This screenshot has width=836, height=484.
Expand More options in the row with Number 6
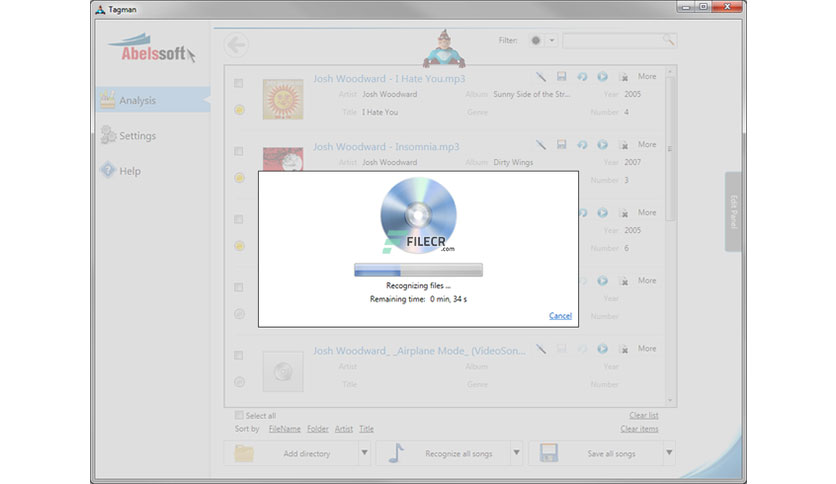[x=647, y=213]
